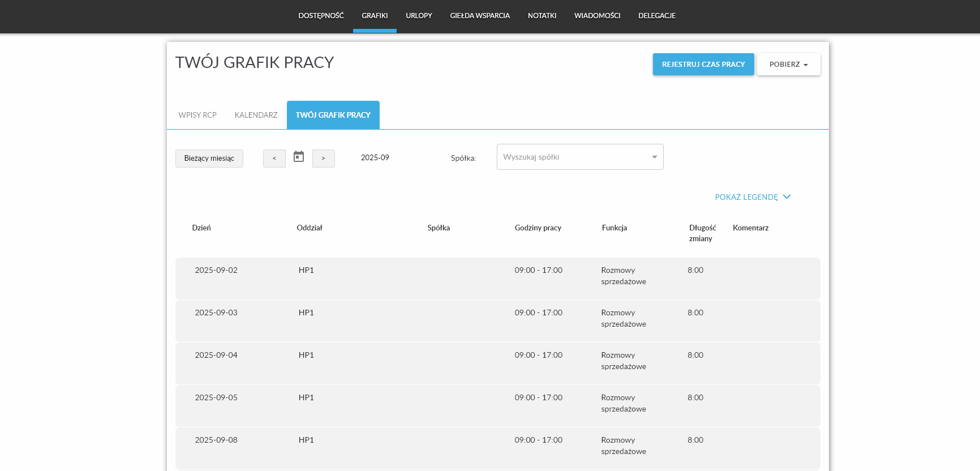
Task: Go to Notatki in navigation bar
Action: click(x=542, y=16)
